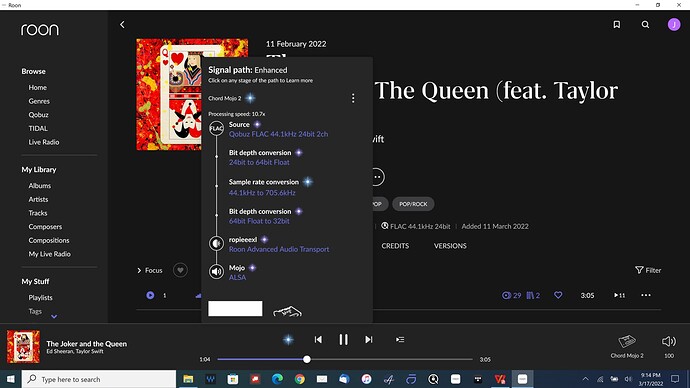690x388 pixels.
Task: Favorite the track with heart icon
Action: coord(558,295)
